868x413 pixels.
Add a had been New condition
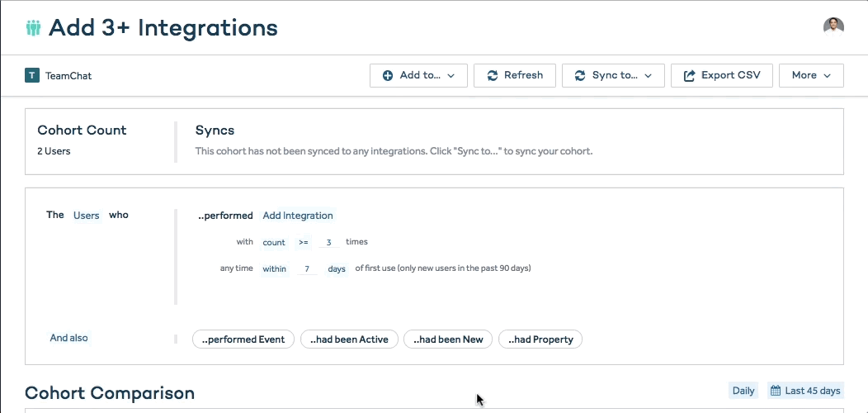tap(448, 339)
